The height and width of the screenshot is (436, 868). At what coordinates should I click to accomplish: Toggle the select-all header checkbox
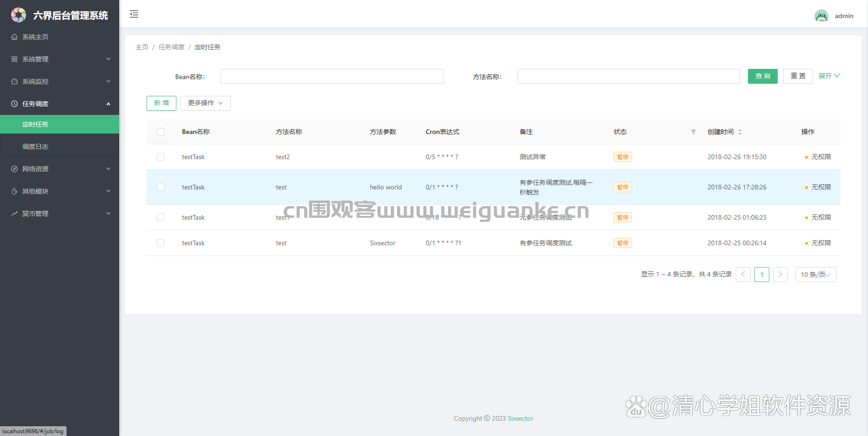(161, 132)
